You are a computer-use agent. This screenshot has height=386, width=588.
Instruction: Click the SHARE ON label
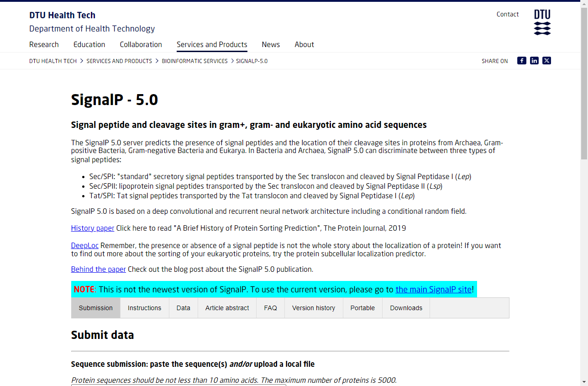click(495, 61)
